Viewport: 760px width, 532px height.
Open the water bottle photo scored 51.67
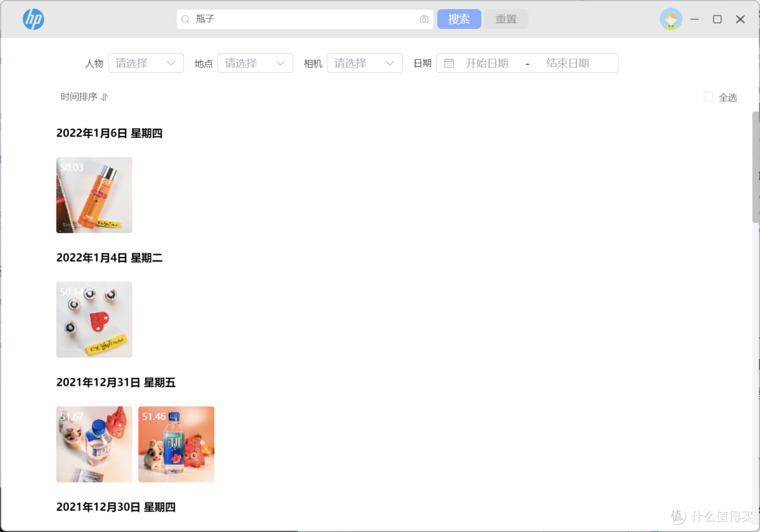coord(94,444)
